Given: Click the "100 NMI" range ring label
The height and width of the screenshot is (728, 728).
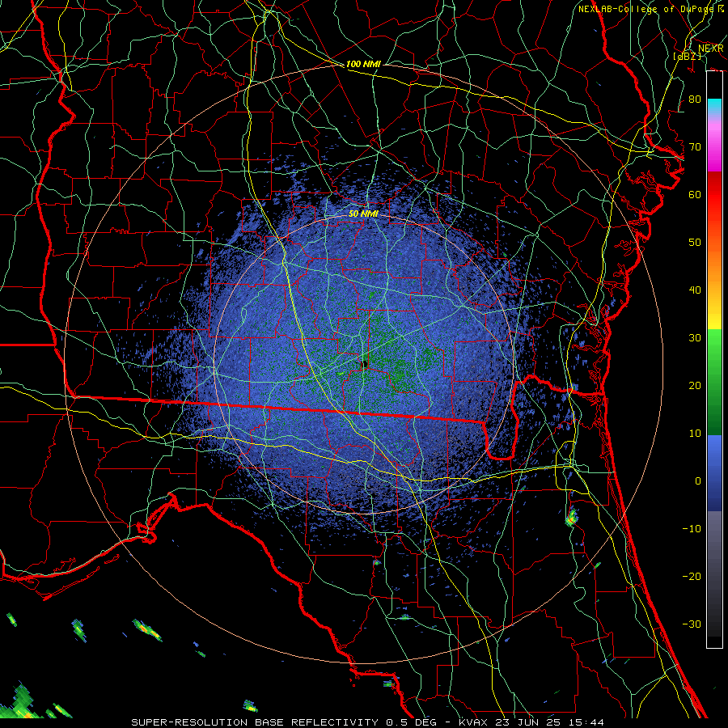Looking at the screenshot, I should coord(363,64).
